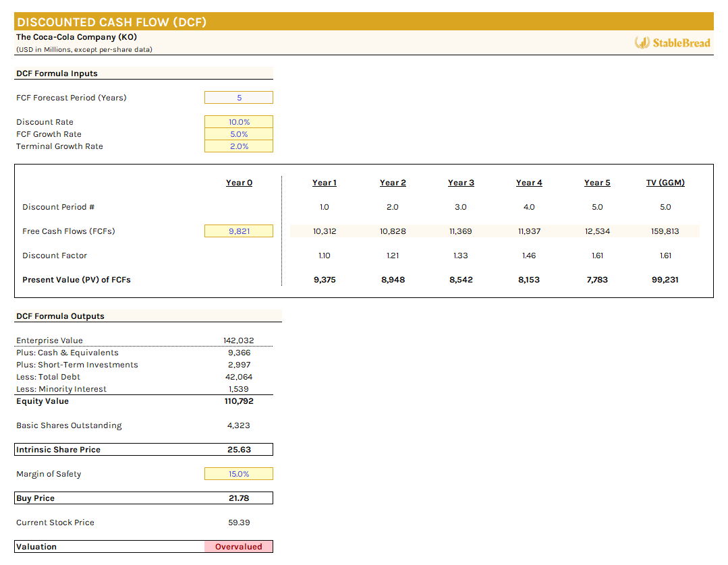
Task: Click the Discount Rate value of 10.0%
Action: (x=238, y=122)
